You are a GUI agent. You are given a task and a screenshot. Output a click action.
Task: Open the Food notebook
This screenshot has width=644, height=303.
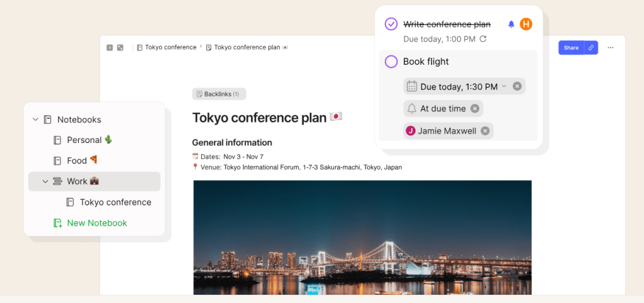[x=77, y=161]
